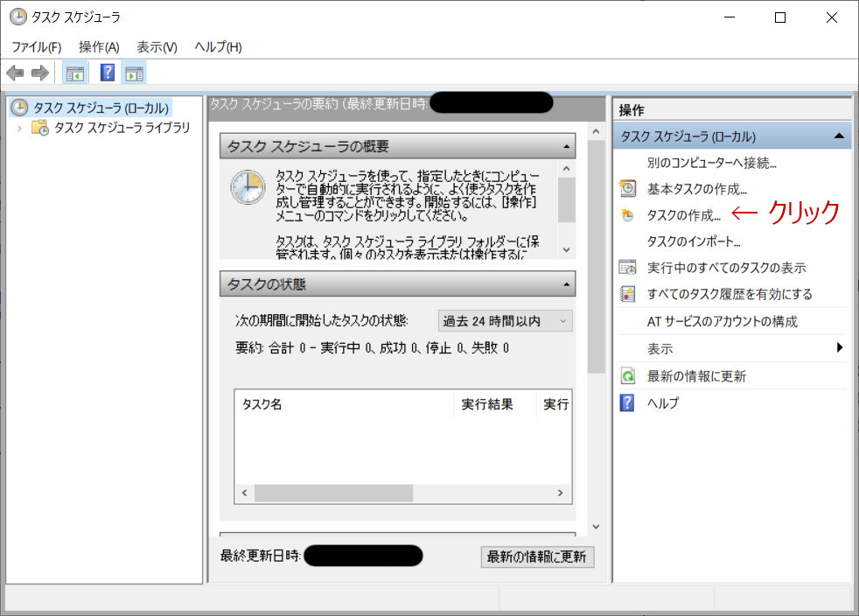The width and height of the screenshot is (859, 616).
Task: Click ヘルプ in actions pane
Action: [663, 403]
